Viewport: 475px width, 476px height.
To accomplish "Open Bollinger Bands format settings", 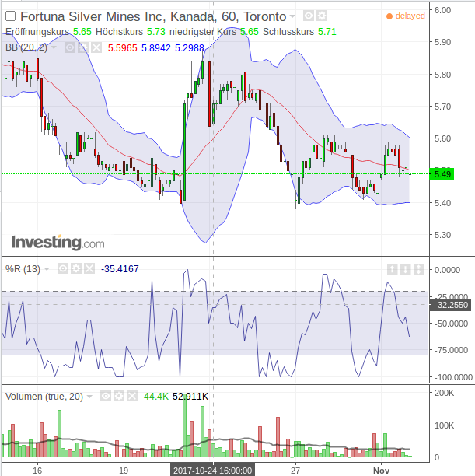I will pos(82,47).
